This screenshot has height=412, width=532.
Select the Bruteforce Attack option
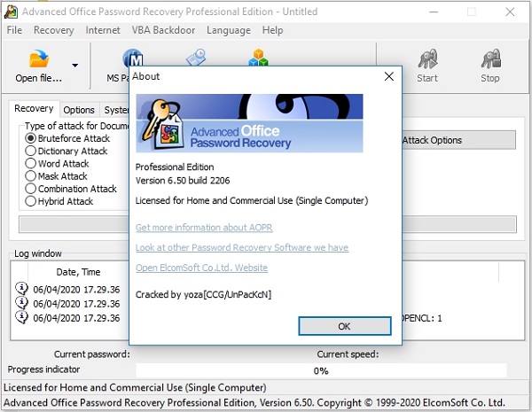pyautogui.click(x=31, y=139)
